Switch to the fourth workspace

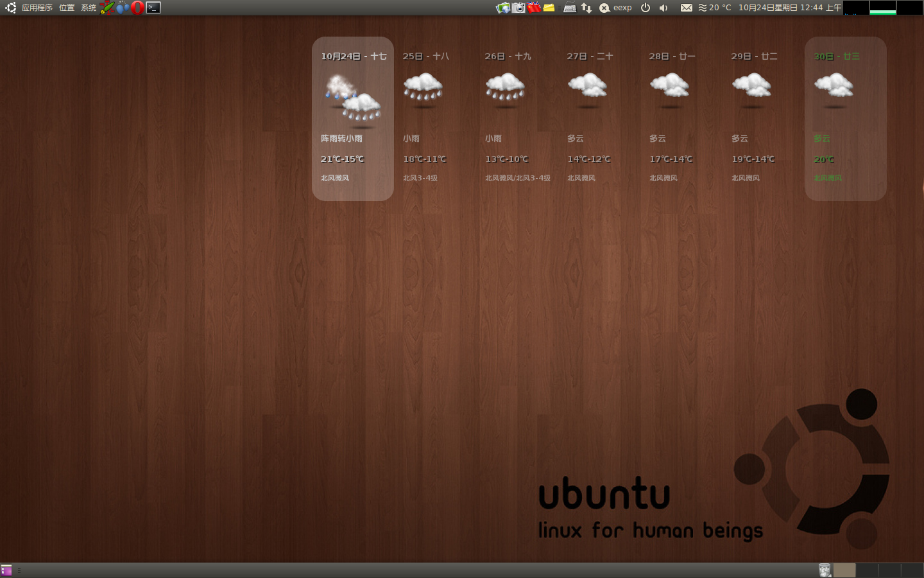912,570
